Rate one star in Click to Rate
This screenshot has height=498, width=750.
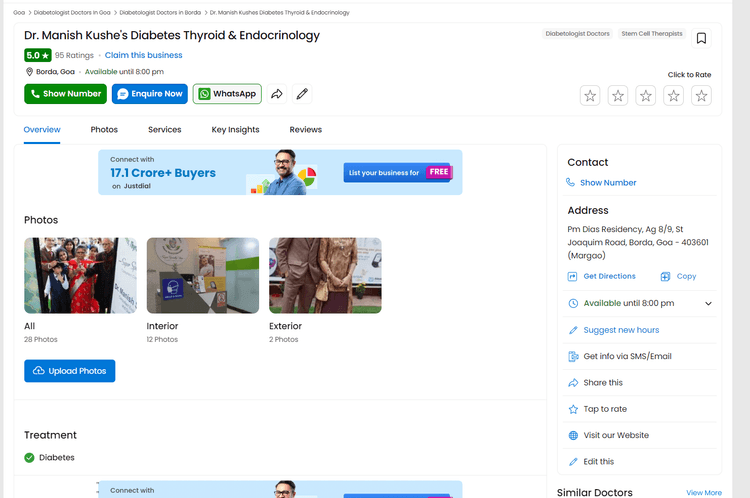[x=590, y=96]
